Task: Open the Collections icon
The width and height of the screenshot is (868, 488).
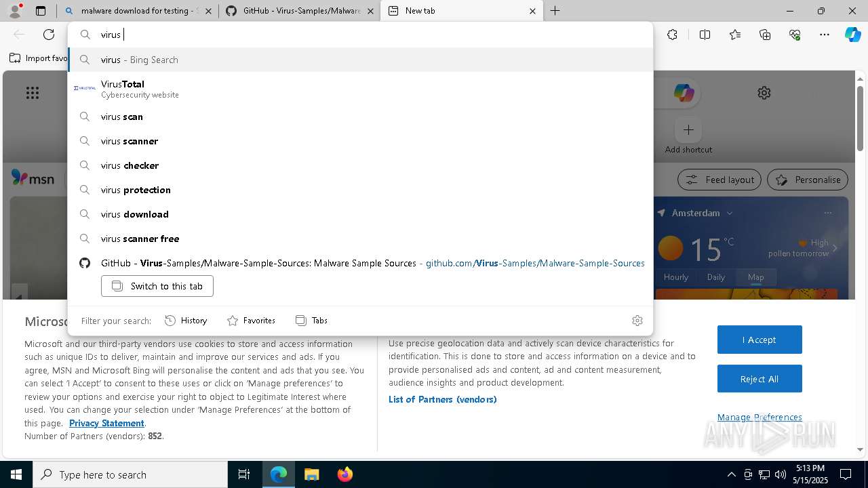Action: tap(765, 35)
